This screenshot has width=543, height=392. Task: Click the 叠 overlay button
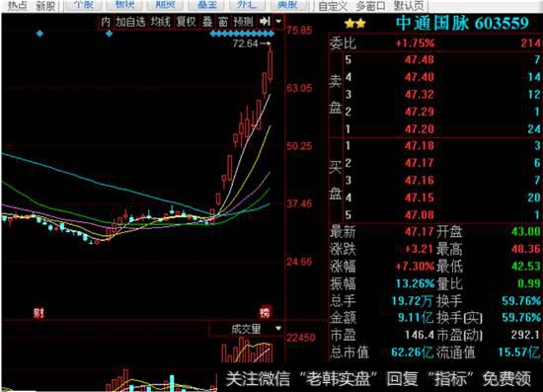click(x=207, y=22)
